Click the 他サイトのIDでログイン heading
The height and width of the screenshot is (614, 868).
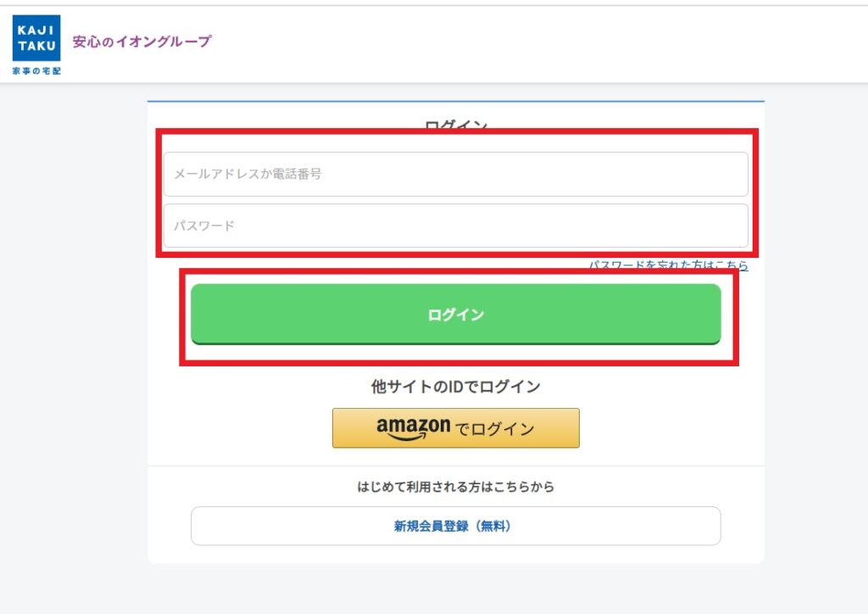[455, 387]
